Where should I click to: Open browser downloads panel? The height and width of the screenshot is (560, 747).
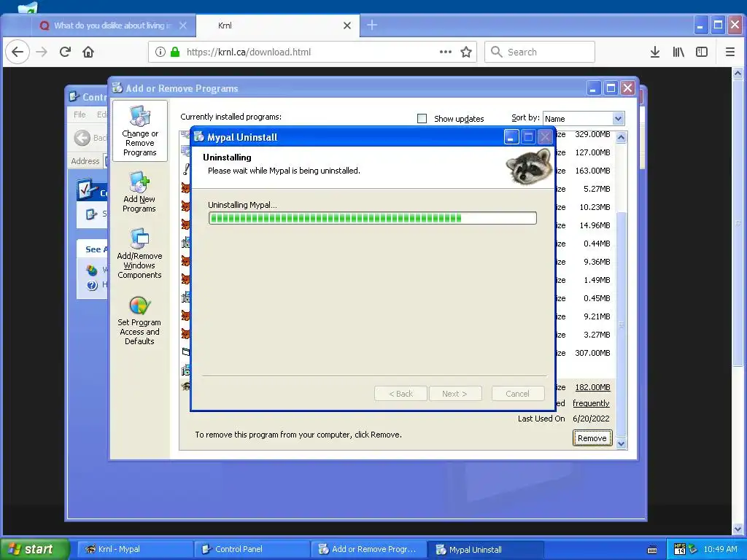coord(655,52)
